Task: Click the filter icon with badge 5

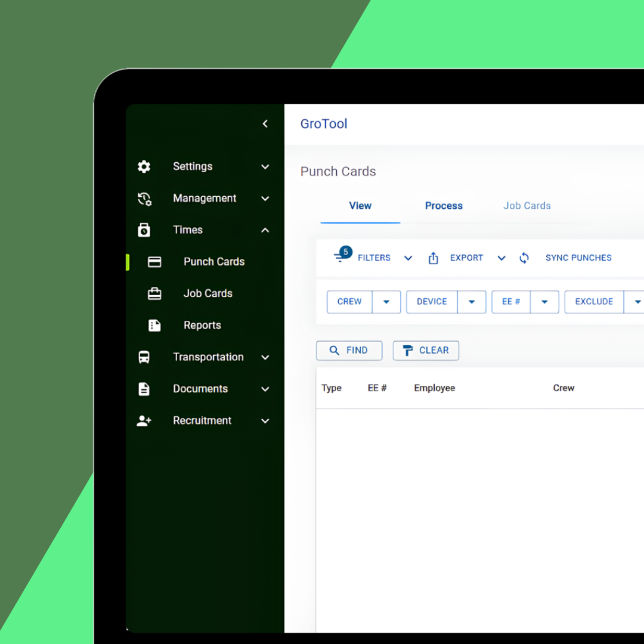Action: tap(342, 255)
